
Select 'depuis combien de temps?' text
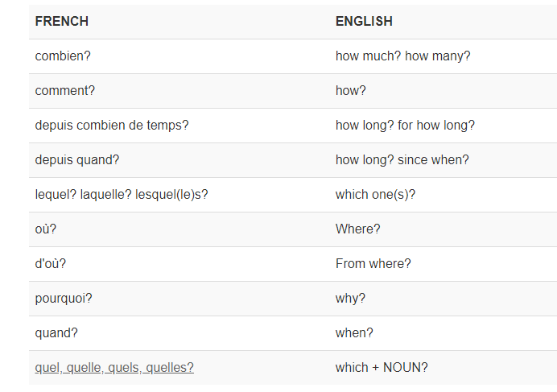pos(112,126)
